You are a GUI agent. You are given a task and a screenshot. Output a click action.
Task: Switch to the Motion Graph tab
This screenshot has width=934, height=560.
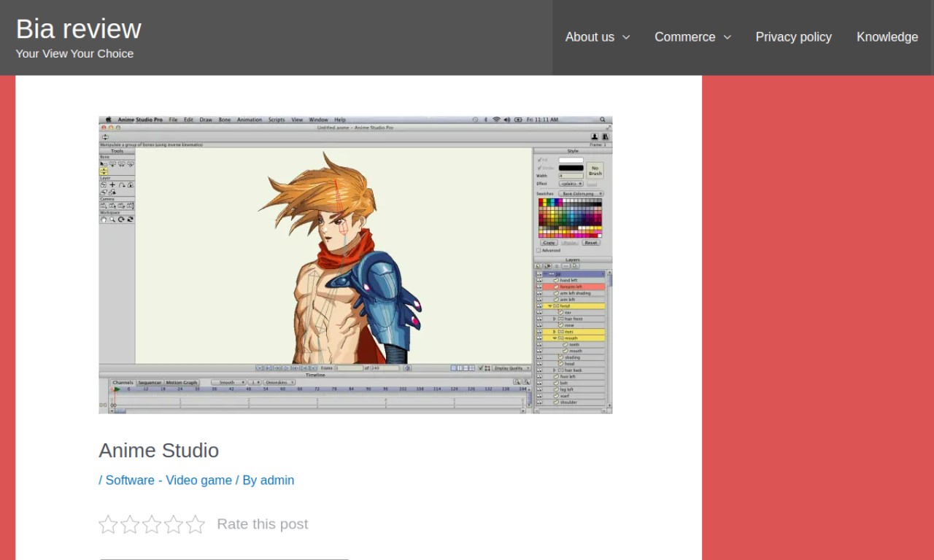click(x=182, y=383)
